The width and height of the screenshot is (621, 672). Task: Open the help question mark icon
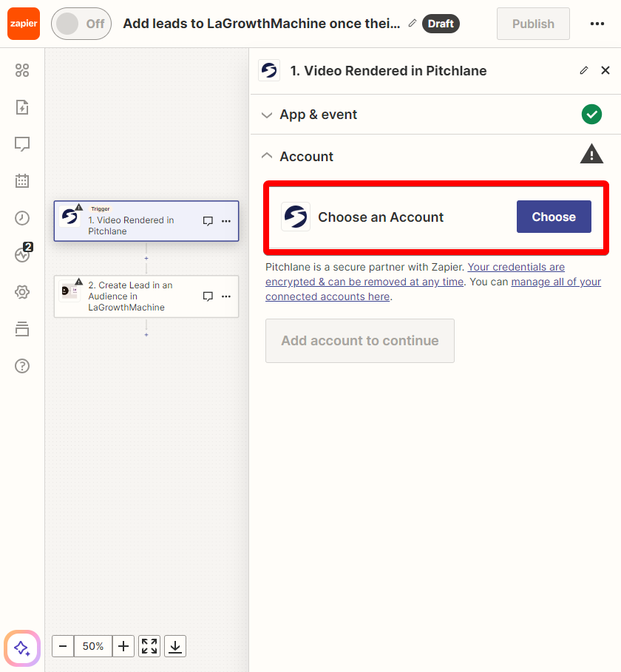pos(22,366)
